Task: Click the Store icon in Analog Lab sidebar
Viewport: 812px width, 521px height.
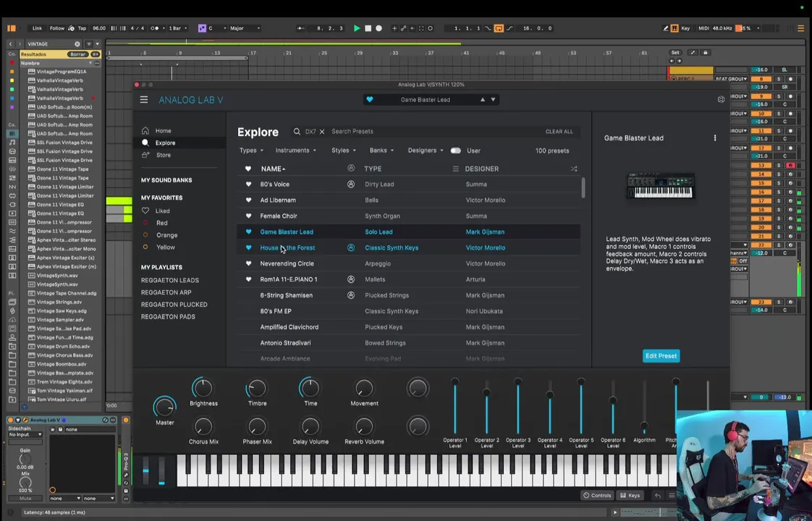Action: coord(145,155)
